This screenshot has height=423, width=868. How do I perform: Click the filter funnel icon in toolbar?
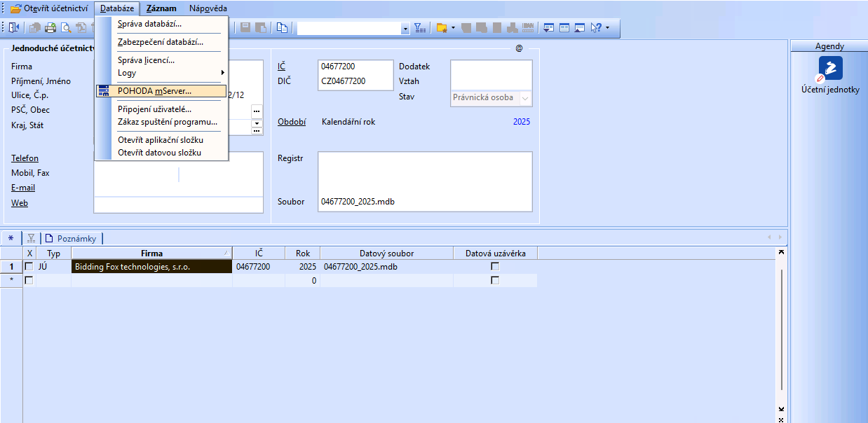(419, 28)
